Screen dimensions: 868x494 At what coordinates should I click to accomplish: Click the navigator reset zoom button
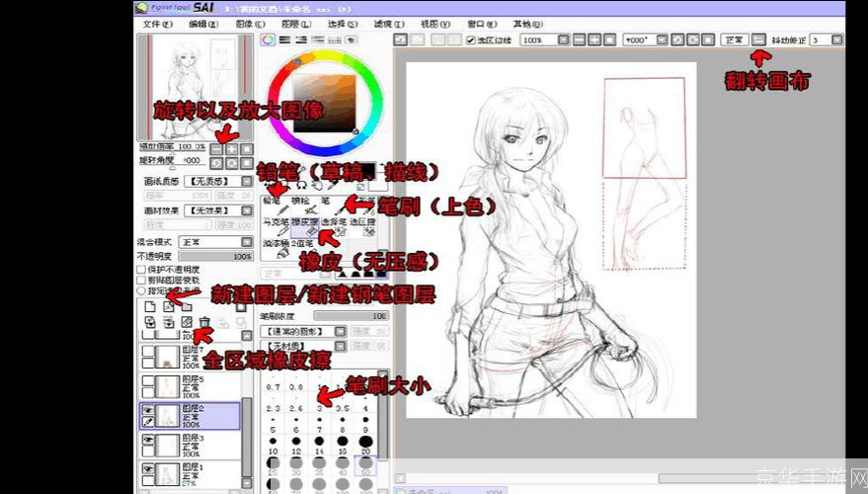click(246, 149)
